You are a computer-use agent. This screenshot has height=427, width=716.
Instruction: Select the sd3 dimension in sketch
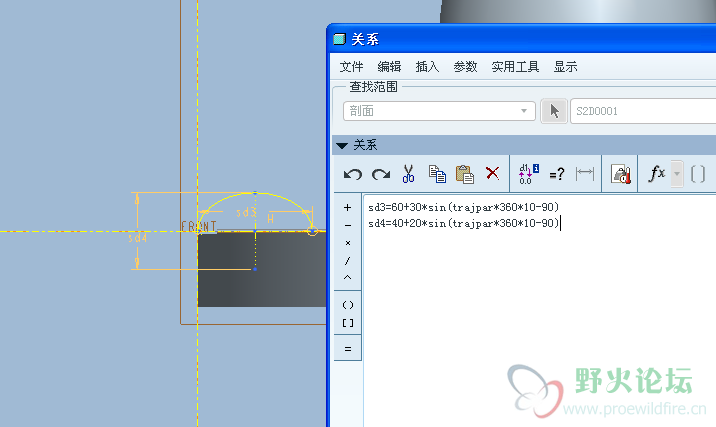click(x=246, y=212)
